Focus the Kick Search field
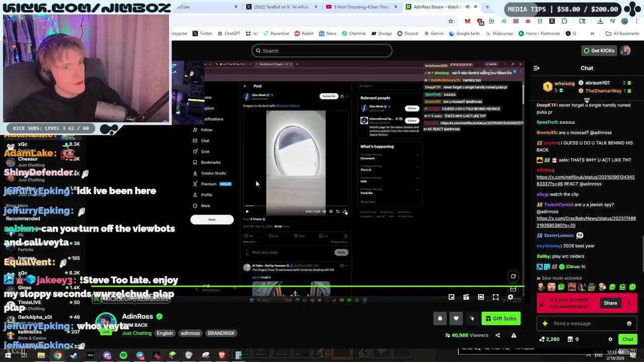Image resolution: width=644 pixels, height=362 pixels. (322, 51)
